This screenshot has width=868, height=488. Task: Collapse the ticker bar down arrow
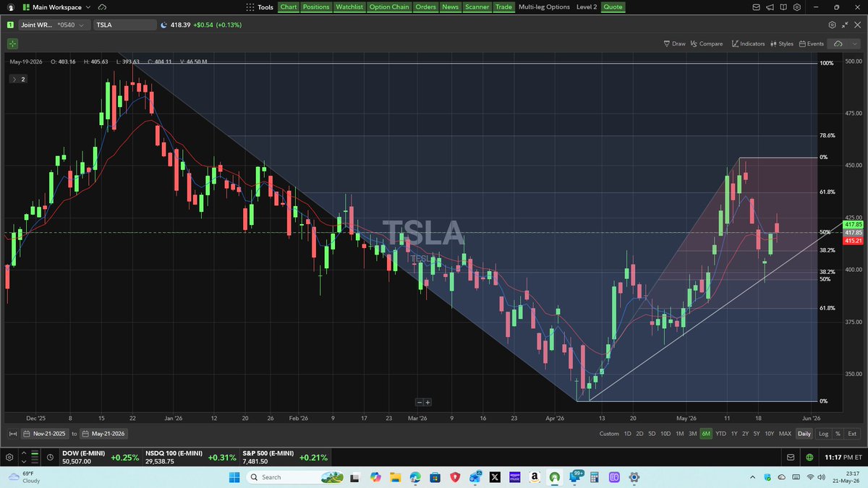(24, 461)
